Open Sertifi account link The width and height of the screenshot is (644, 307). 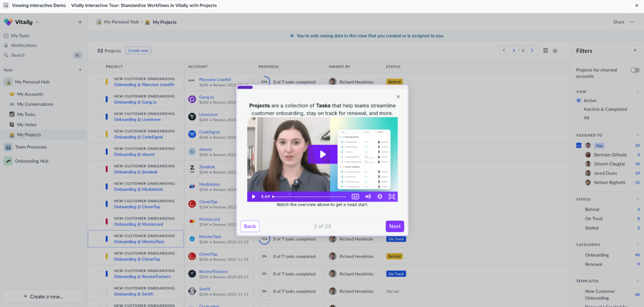[205, 289]
